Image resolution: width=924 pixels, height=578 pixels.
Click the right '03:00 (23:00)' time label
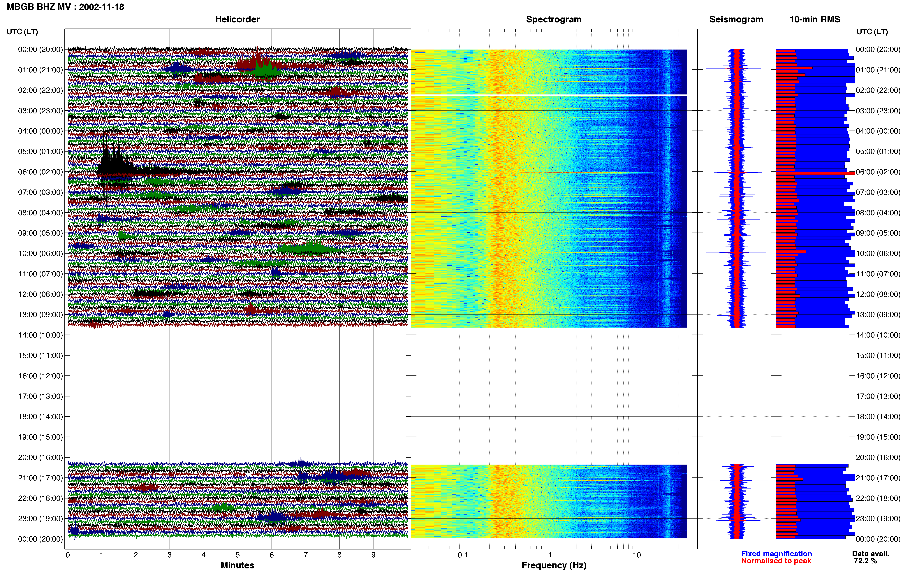[878, 111]
